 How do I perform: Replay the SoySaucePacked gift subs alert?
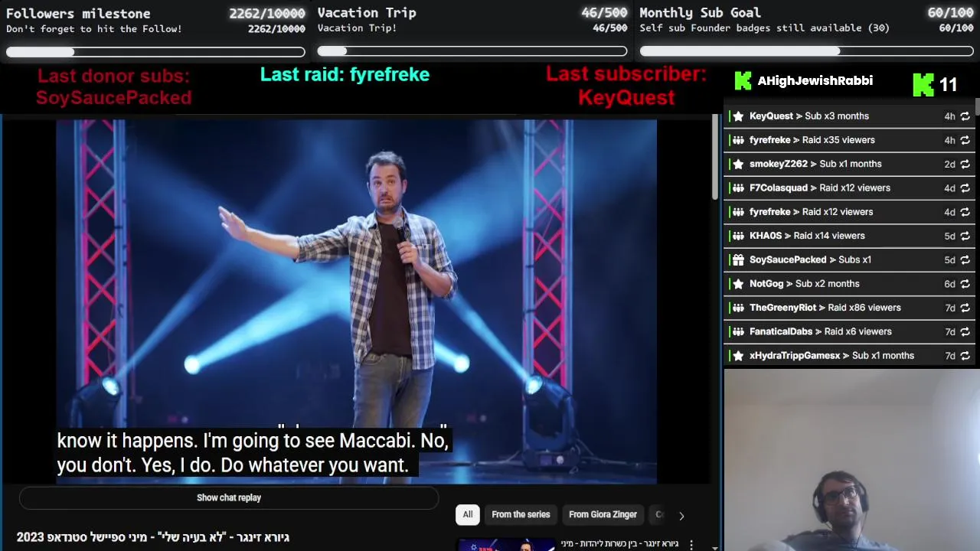coord(965,260)
